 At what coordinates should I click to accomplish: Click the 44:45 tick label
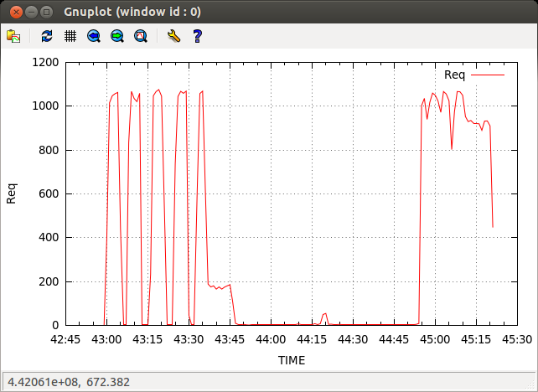click(394, 339)
